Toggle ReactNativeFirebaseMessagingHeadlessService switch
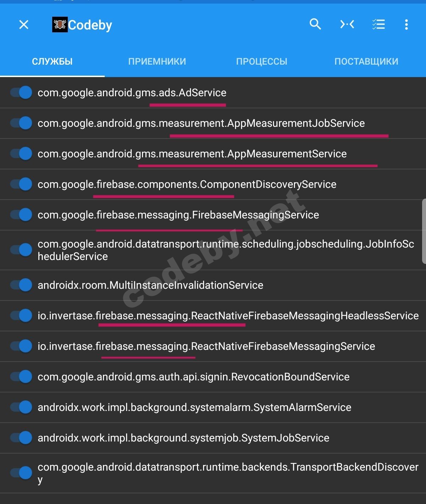The image size is (426, 504). tap(21, 315)
